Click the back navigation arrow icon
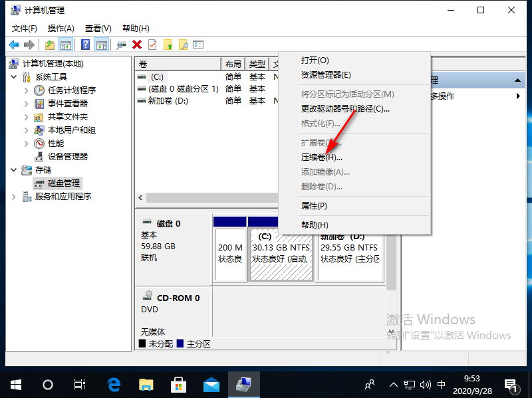The width and height of the screenshot is (532, 398). pos(15,45)
